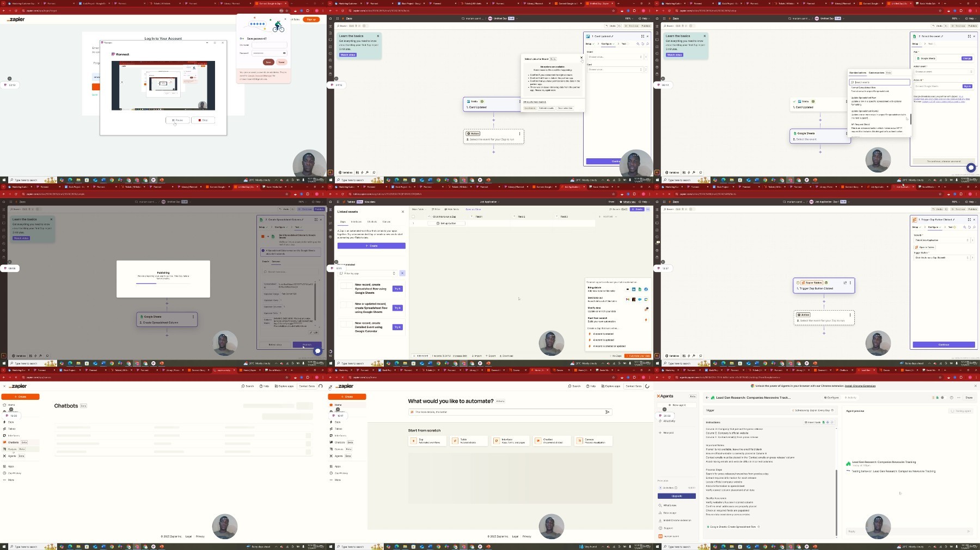Viewport: 980px width, 550px height.
Task: Open Data usage in the Agents sidebar
Action: pyautogui.click(x=670, y=513)
